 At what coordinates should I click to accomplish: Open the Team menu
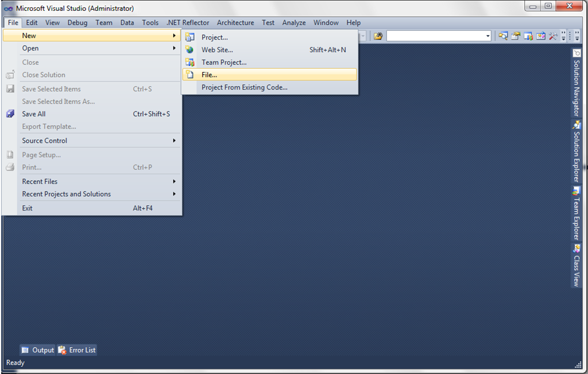pyautogui.click(x=104, y=22)
